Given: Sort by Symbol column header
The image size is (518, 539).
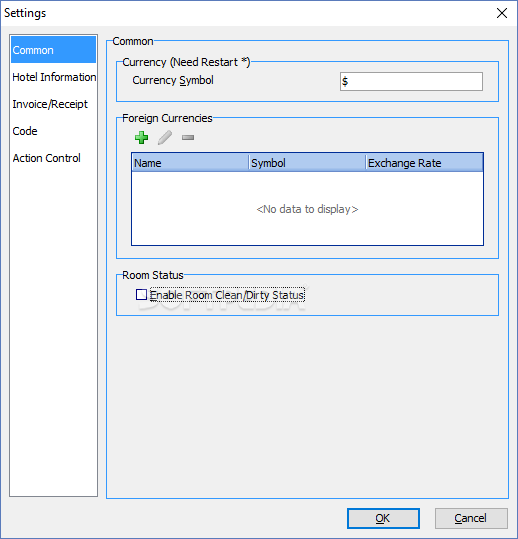Looking at the screenshot, I should pos(307,163).
